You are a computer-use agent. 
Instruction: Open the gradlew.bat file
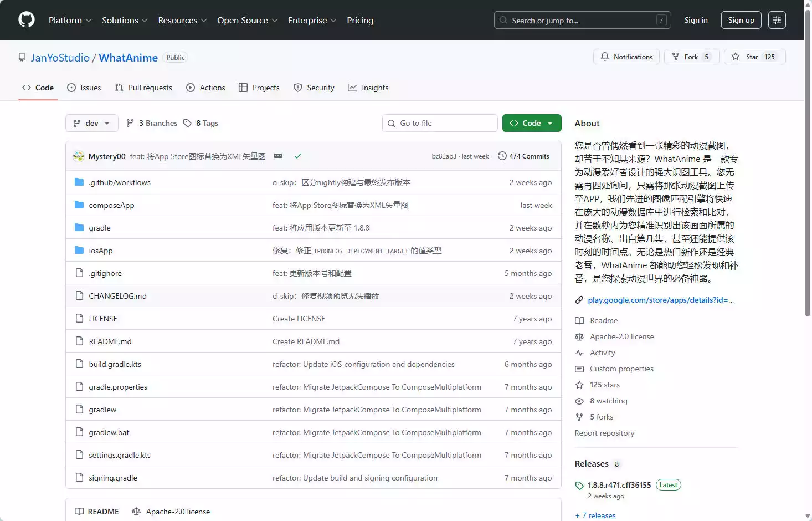tap(109, 432)
